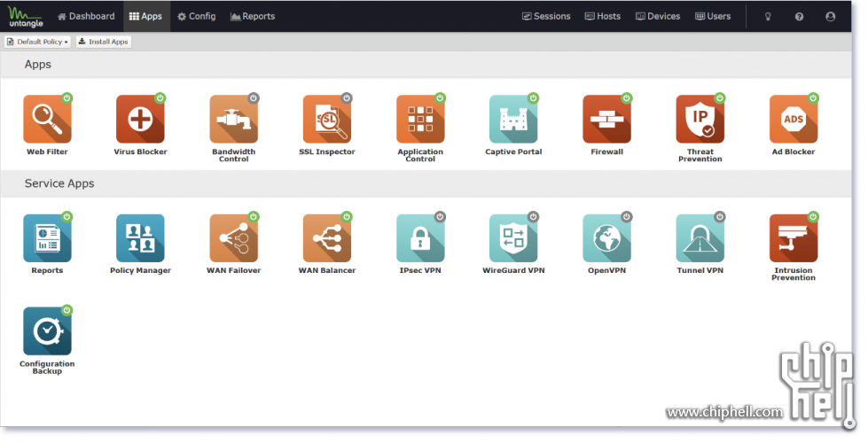Open the WireGuard VPN app
The height and width of the screenshot is (443, 868).
tap(513, 238)
